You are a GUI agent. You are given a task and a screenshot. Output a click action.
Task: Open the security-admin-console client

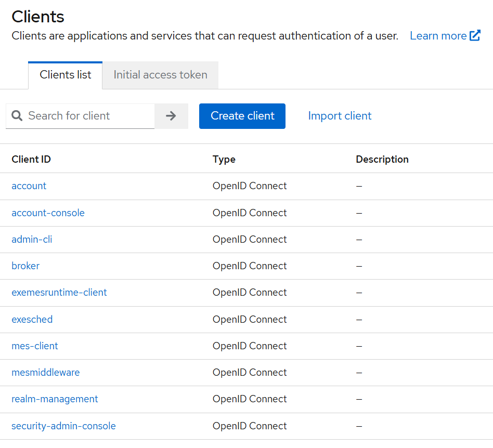click(x=63, y=426)
